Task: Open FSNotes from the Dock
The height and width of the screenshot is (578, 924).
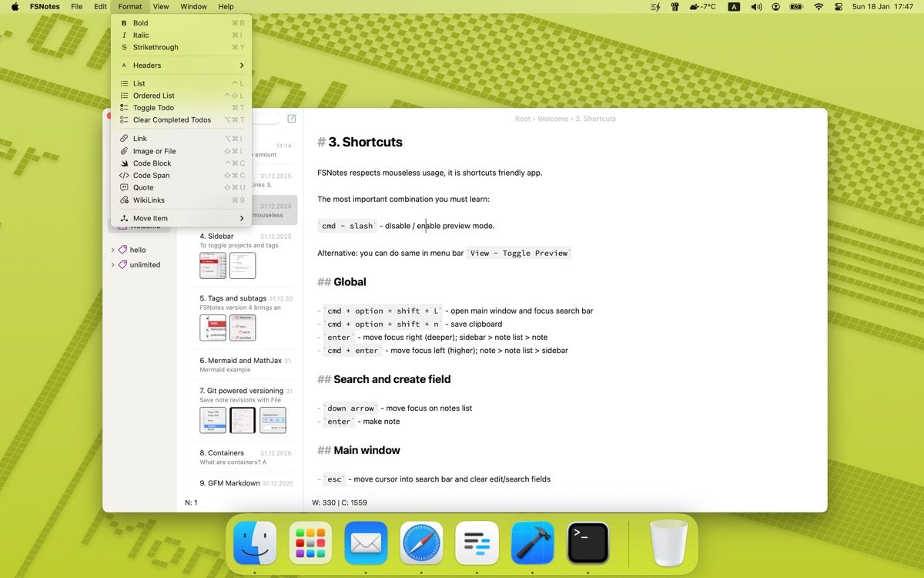Action: [x=477, y=543]
